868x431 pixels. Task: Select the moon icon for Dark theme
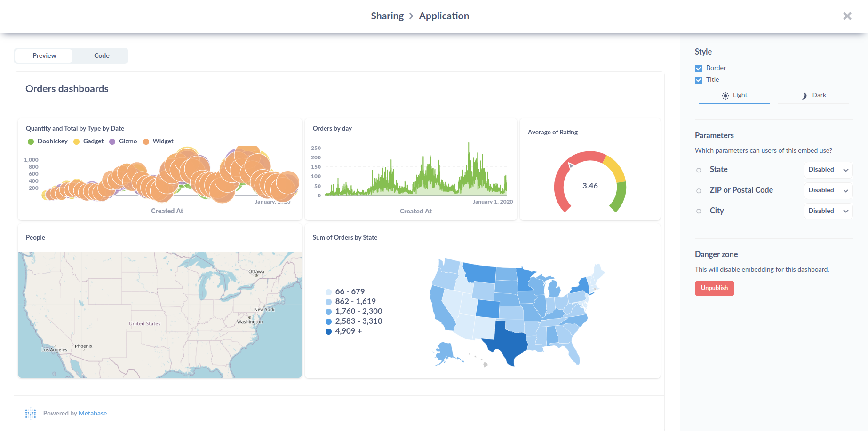coord(804,95)
